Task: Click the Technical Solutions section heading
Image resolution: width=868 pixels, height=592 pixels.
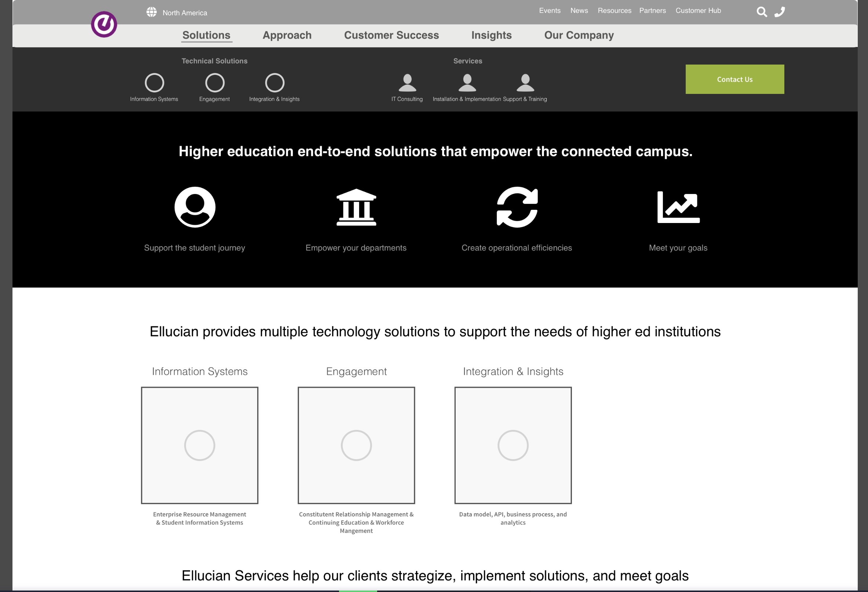Action: [214, 61]
